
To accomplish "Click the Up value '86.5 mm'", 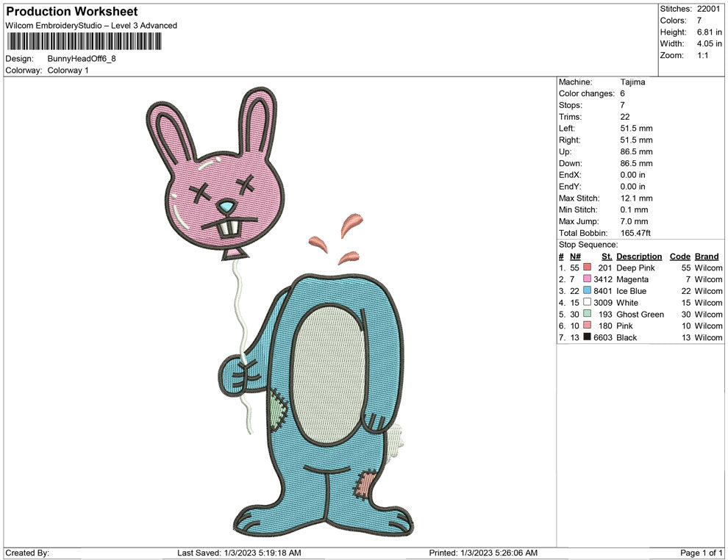I will [637, 151].
